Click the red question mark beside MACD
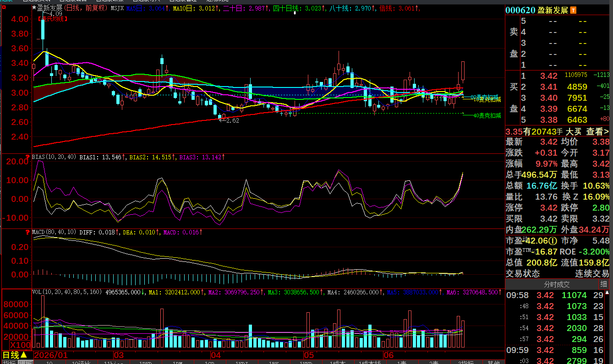Image resolution: width=613 pixels, height=364 pixels. [27, 232]
